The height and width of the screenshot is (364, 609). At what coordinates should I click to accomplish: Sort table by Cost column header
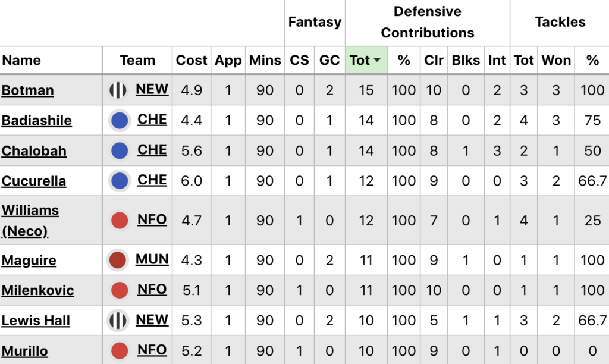(191, 60)
